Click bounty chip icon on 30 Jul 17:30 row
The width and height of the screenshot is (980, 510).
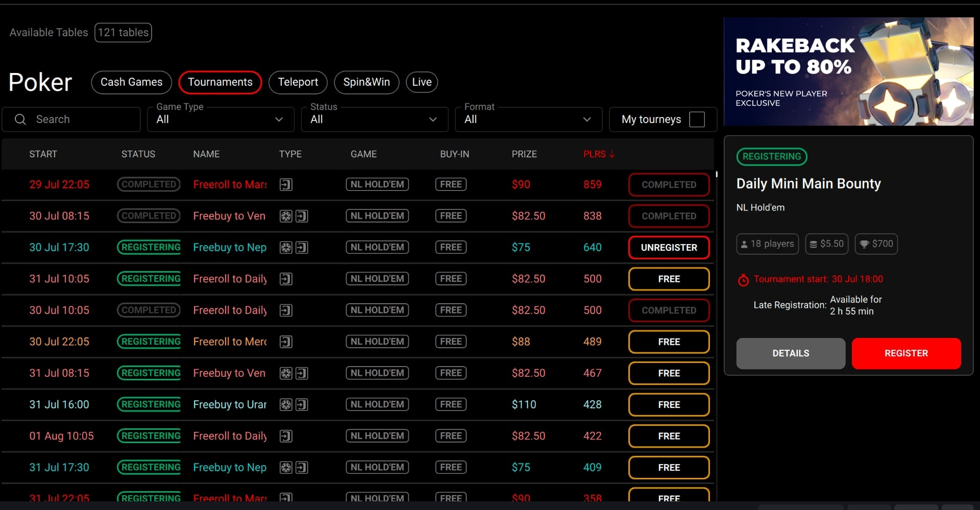click(286, 248)
